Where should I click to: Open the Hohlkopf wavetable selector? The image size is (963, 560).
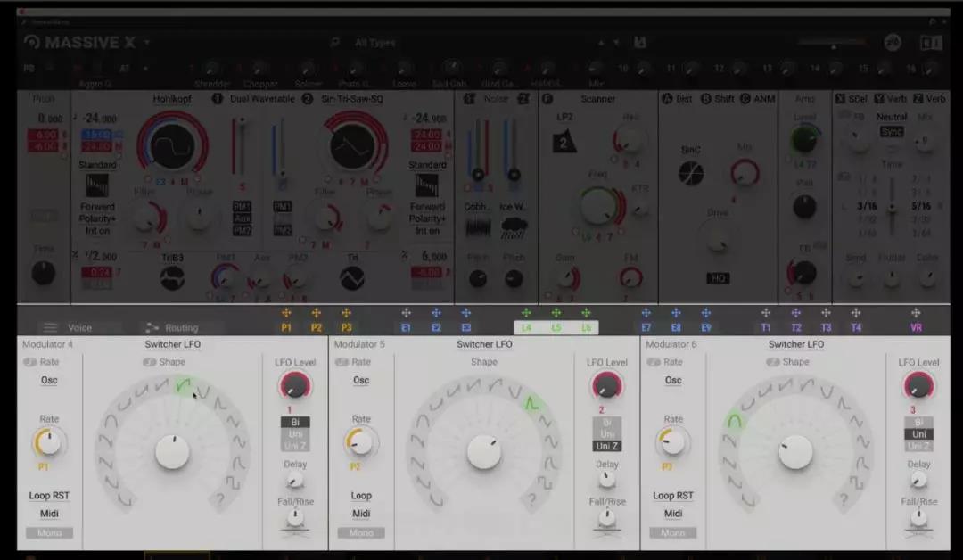pos(172,99)
